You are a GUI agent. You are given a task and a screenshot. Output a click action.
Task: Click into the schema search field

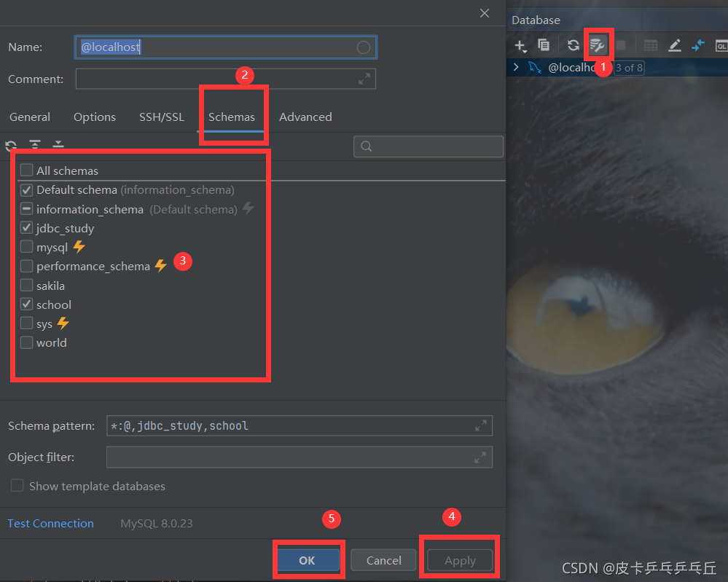(x=428, y=146)
